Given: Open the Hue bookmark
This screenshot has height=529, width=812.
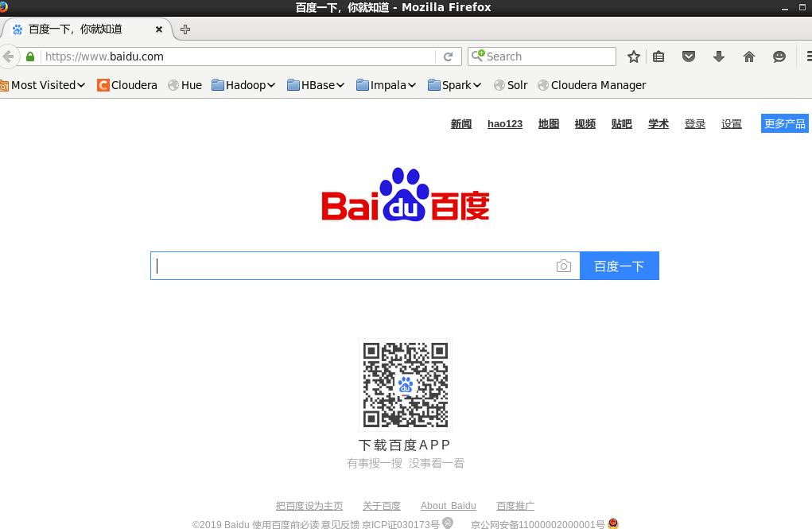Looking at the screenshot, I should [185, 85].
